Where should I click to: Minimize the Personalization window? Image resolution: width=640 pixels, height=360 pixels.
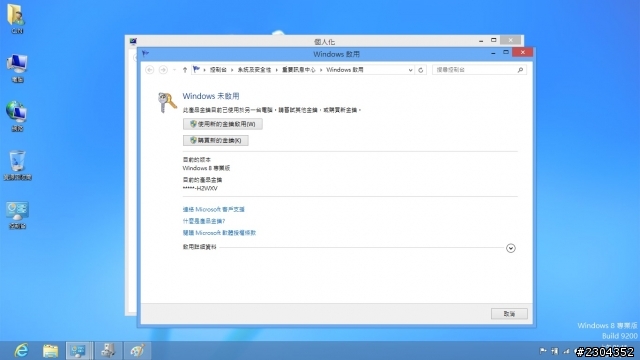click(481, 40)
